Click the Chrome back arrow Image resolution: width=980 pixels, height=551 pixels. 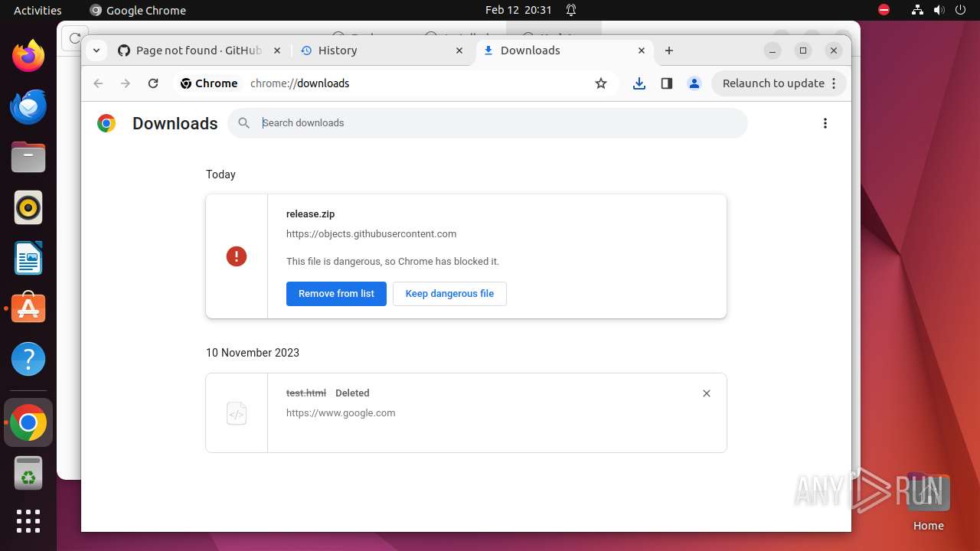point(98,83)
